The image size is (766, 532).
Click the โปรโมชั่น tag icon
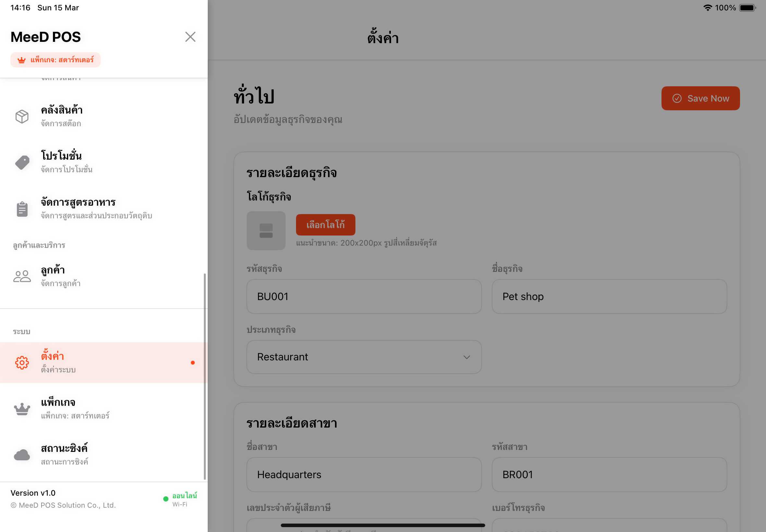click(22, 162)
